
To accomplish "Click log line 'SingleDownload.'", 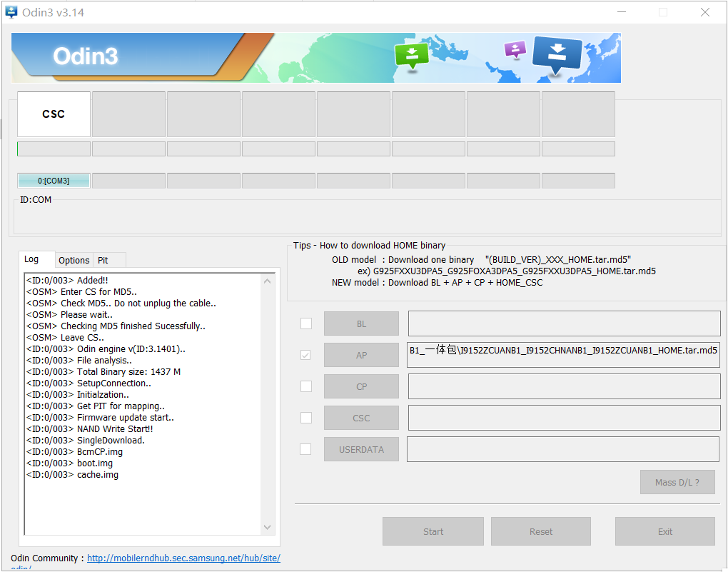I will coord(86,440).
